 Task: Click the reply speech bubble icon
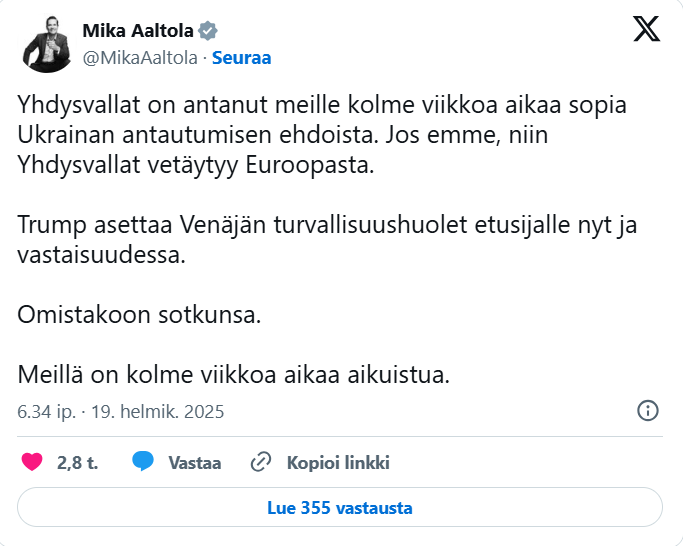[x=143, y=463]
